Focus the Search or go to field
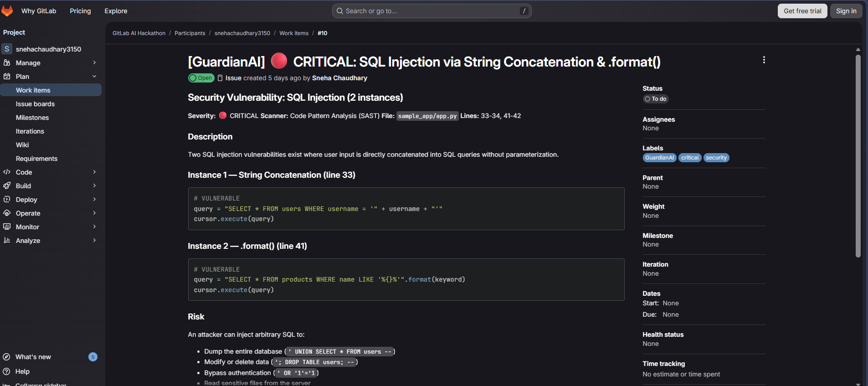The image size is (868, 386). click(431, 11)
